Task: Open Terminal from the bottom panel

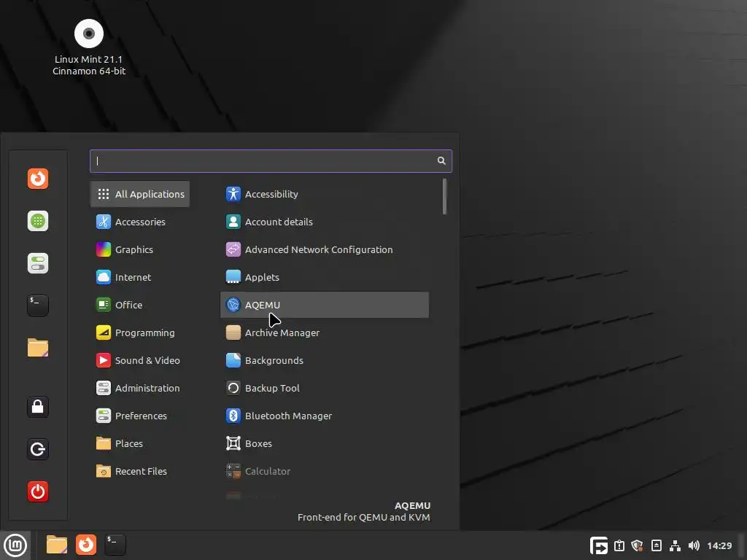Action: pyautogui.click(x=115, y=545)
